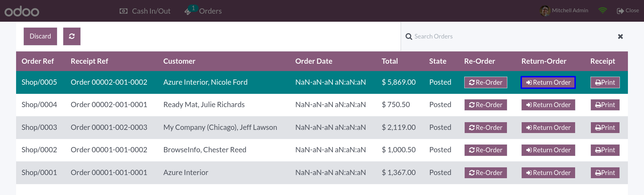This screenshot has width=644, height=195.
Task: Discard the current order view
Action: coord(40,36)
